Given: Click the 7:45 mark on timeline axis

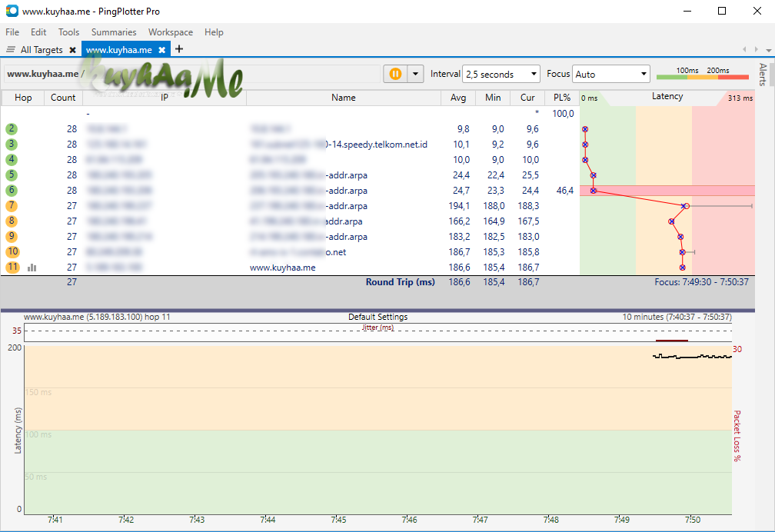Looking at the screenshot, I should pyautogui.click(x=338, y=520).
